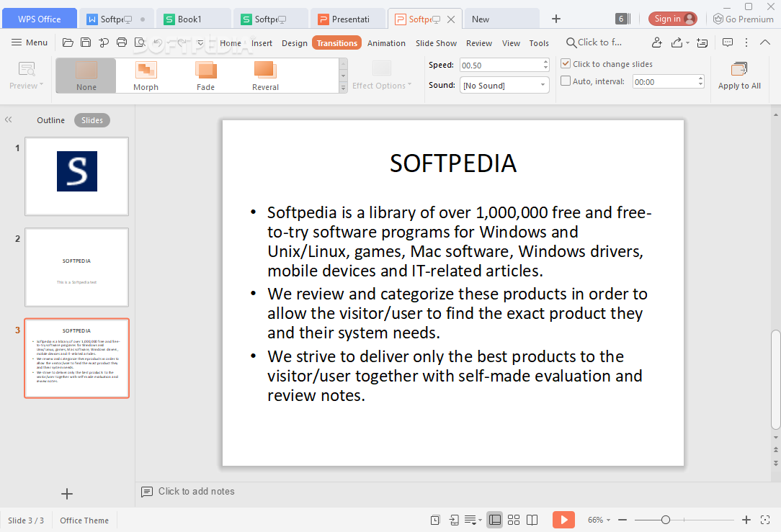Collapse the ribbon with the up chevron
This screenshot has width=781, height=532.
click(x=765, y=42)
